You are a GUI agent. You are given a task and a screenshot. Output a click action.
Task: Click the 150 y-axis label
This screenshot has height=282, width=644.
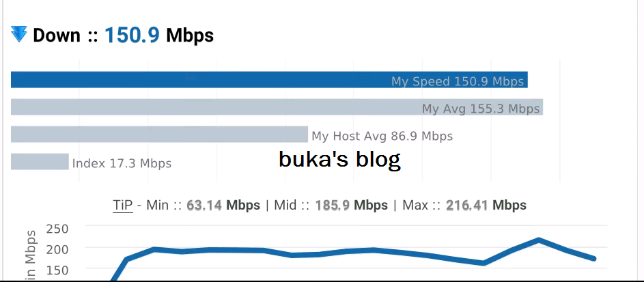[57, 270]
